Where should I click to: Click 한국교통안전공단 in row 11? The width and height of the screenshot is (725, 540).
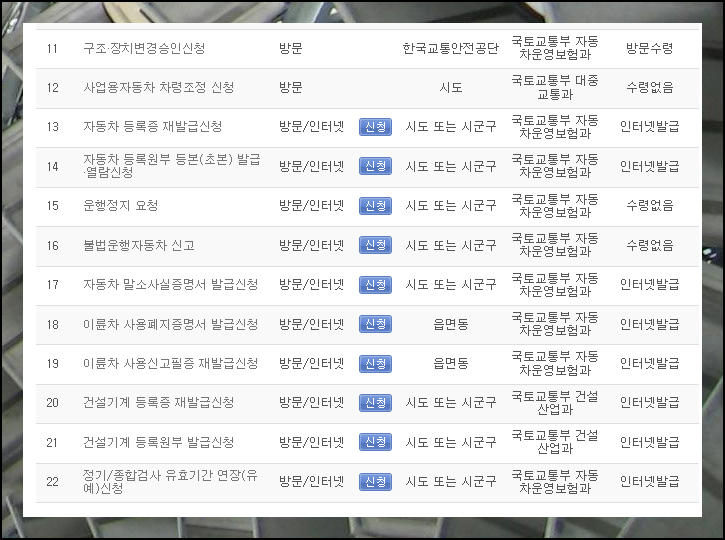pyautogui.click(x=451, y=48)
